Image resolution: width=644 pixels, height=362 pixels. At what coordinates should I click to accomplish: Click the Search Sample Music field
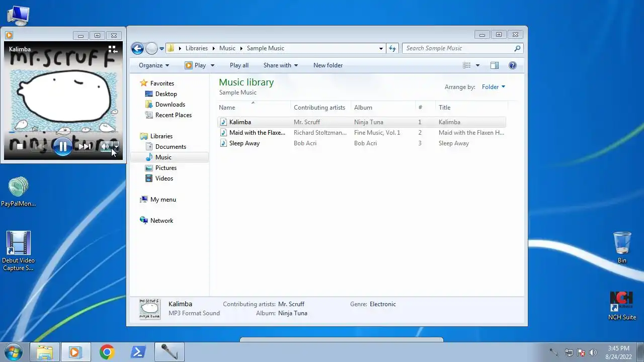pyautogui.click(x=462, y=48)
